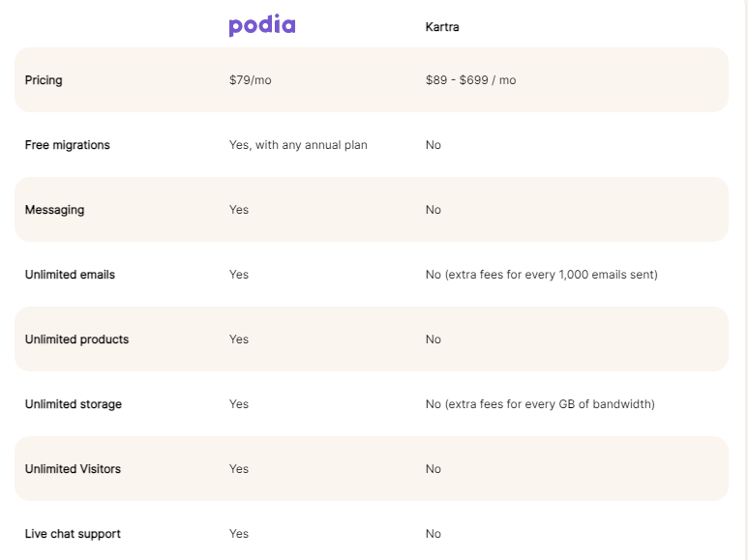This screenshot has height=560, width=748.
Task: Select 'No (extra fees for every 1,000 emails sent)'
Action: point(542,275)
